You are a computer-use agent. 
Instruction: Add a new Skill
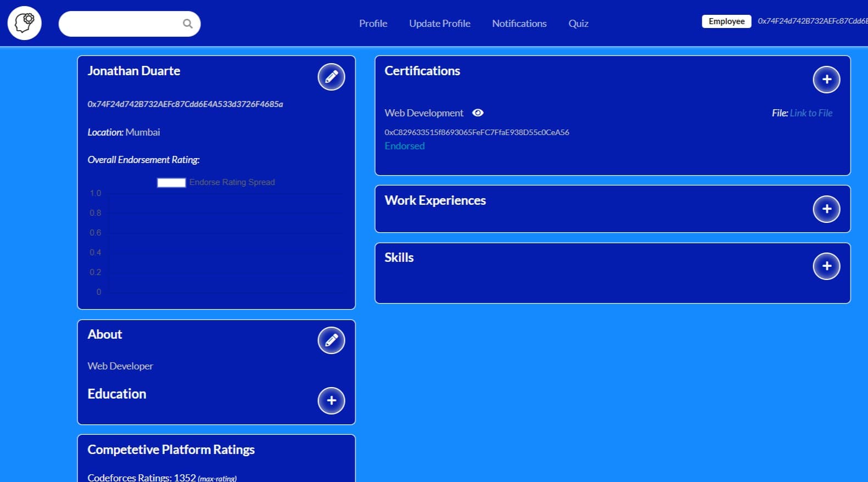coord(827,266)
